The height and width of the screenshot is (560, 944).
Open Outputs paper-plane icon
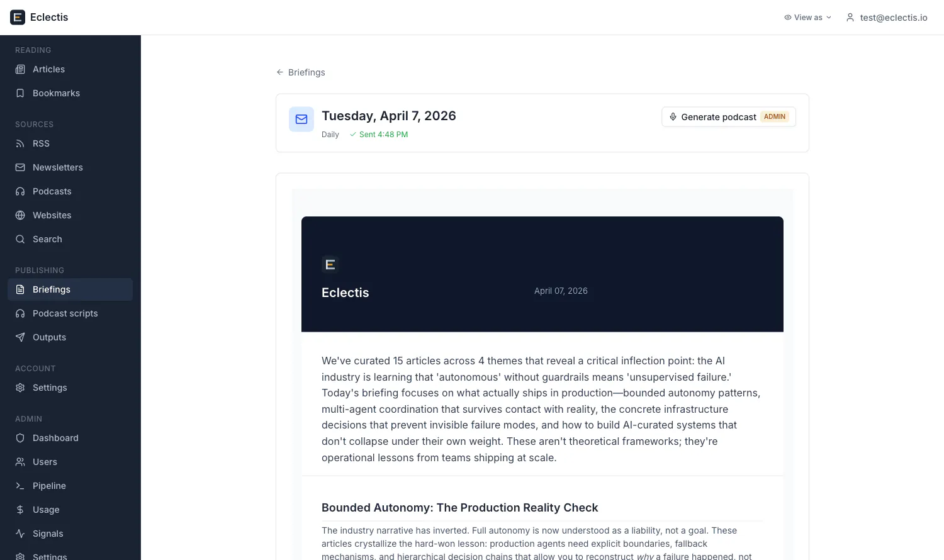click(x=20, y=337)
